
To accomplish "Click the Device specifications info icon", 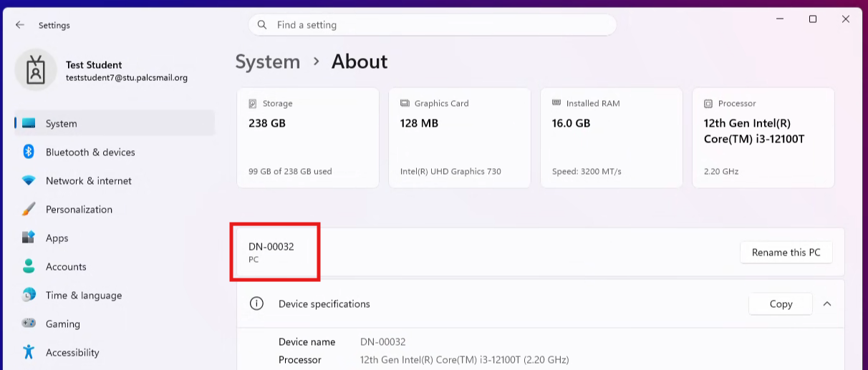I will pyautogui.click(x=256, y=303).
